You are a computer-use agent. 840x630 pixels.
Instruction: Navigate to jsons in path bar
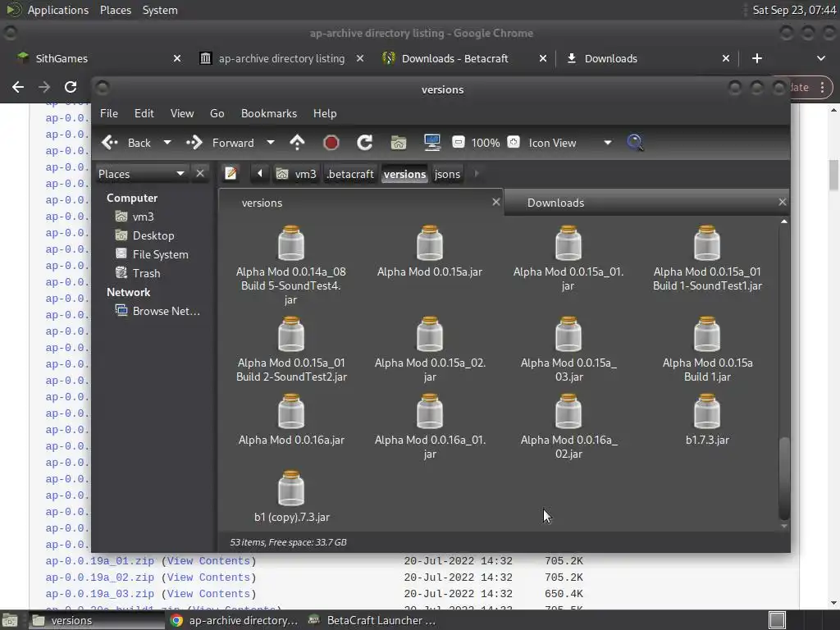click(x=447, y=174)
